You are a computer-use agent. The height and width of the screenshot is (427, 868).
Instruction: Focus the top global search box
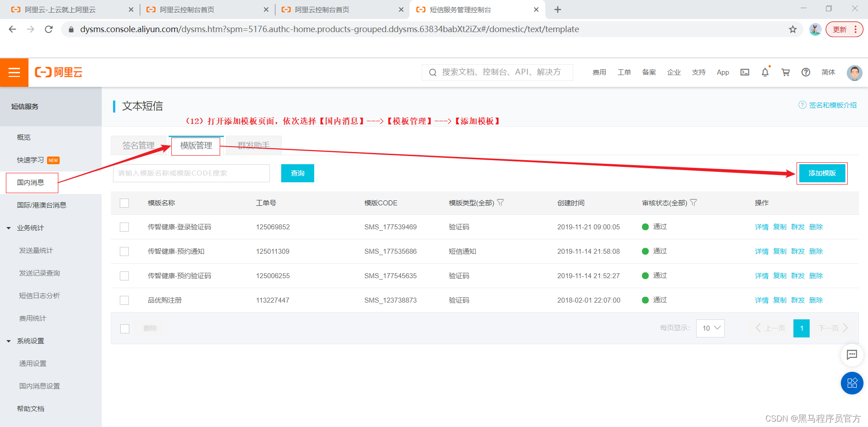[497, 72]
